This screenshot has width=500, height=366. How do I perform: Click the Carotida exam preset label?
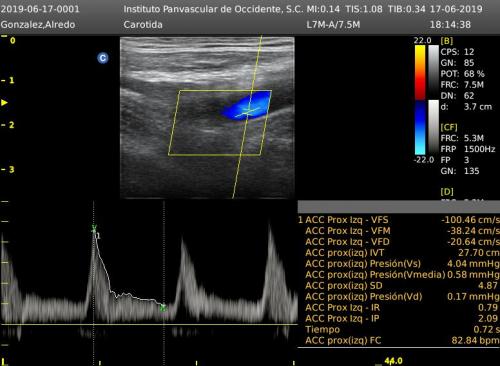coord(143,25)
